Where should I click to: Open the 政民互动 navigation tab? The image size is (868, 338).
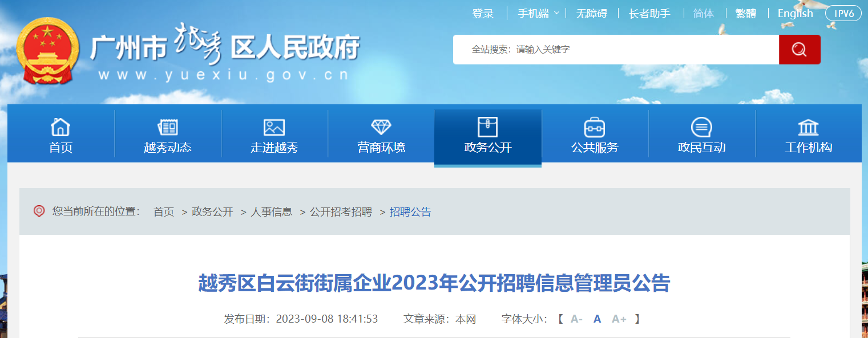click(701, 133)
